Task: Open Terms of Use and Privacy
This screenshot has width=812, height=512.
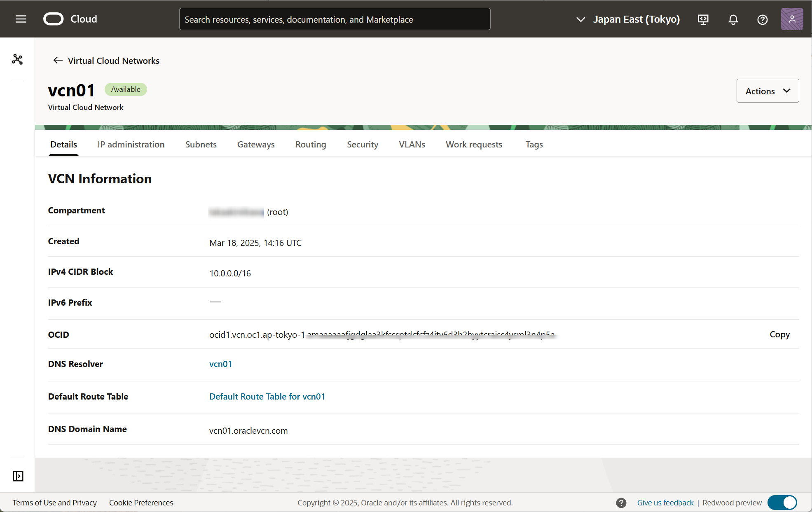Action: coord(55,503)
